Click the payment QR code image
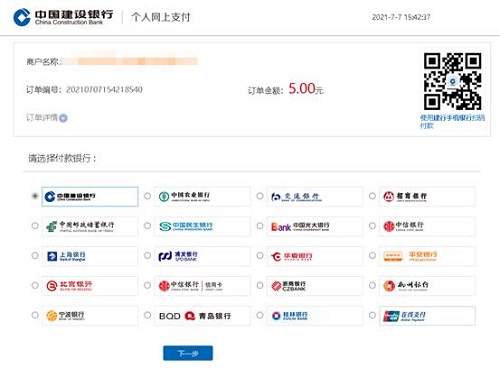 (x=452, y=81)
